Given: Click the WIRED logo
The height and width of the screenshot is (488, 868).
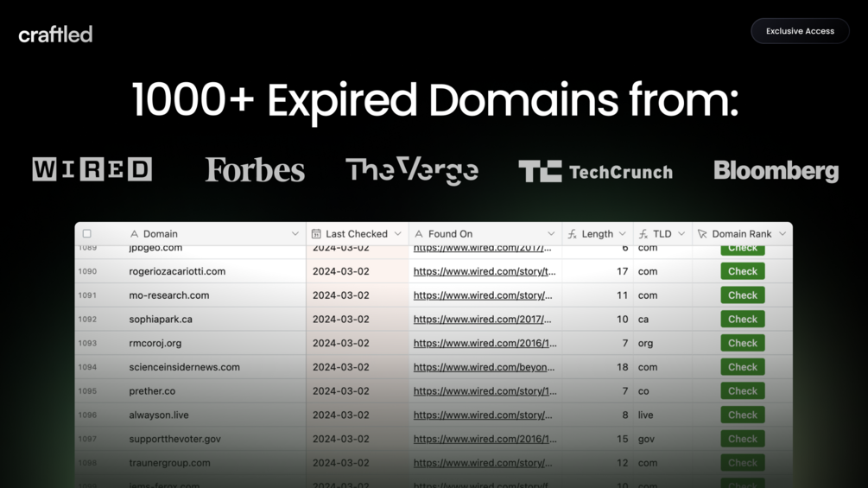Looking at the screenshot, I should pyautogui.click(x=92, y=169).
